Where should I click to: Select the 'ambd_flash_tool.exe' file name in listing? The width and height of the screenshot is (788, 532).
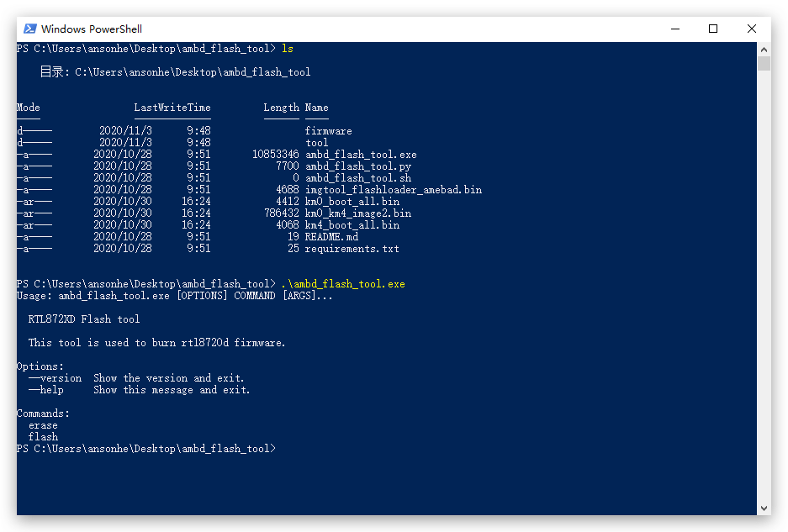pos(361,155)
